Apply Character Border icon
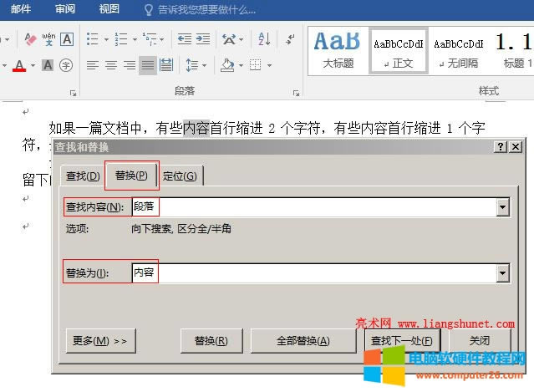 click(67, 39)
